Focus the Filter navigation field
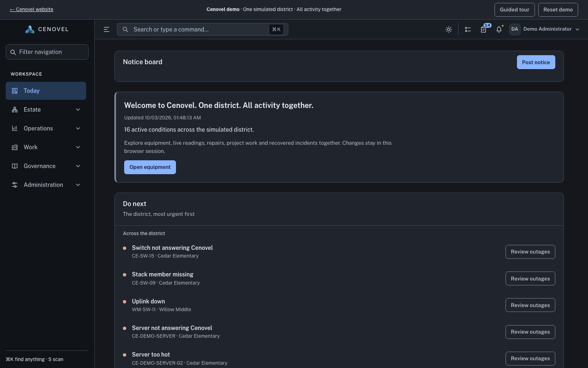 point(47,52)
